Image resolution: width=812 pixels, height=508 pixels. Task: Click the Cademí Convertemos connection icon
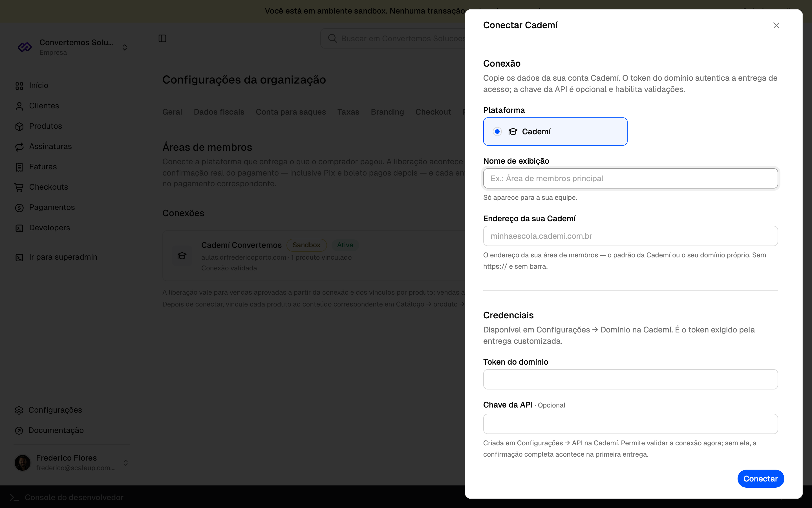coord(182,256)
